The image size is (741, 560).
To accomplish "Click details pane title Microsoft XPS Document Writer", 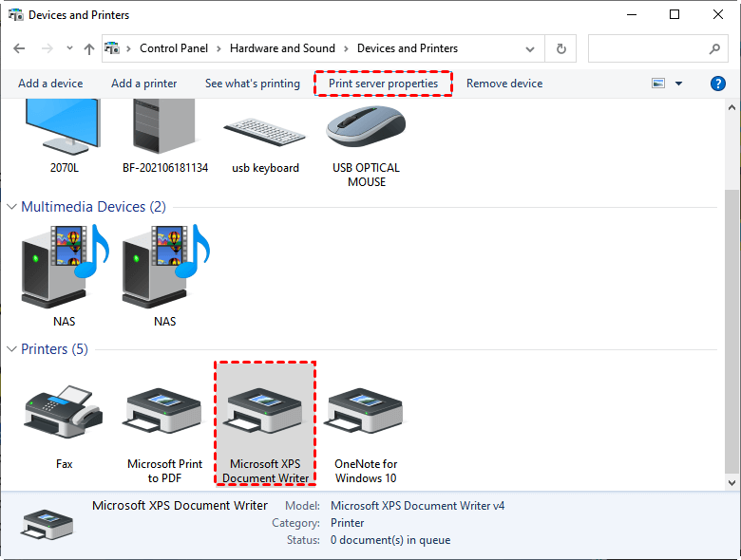I will [180, 505].
